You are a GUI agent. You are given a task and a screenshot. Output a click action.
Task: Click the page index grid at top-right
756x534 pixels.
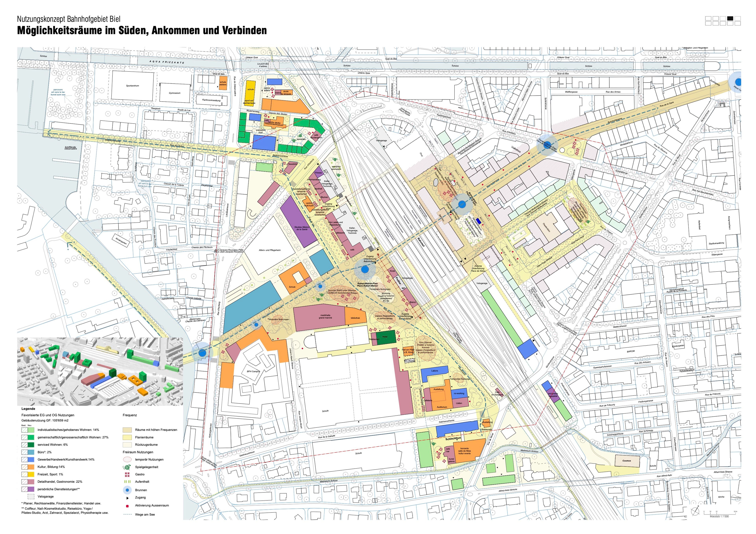(x=723, y=21)
